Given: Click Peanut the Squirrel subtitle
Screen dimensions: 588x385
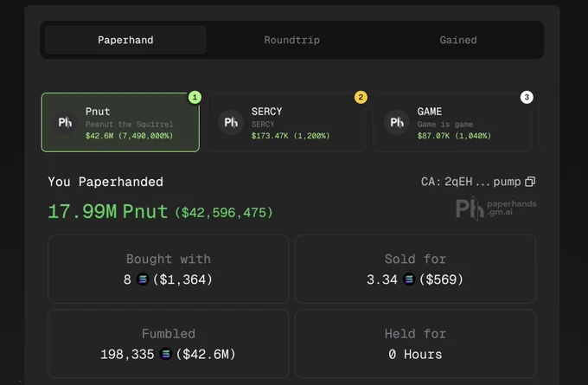Looking at the screenshot, I should tap(130, 125).
